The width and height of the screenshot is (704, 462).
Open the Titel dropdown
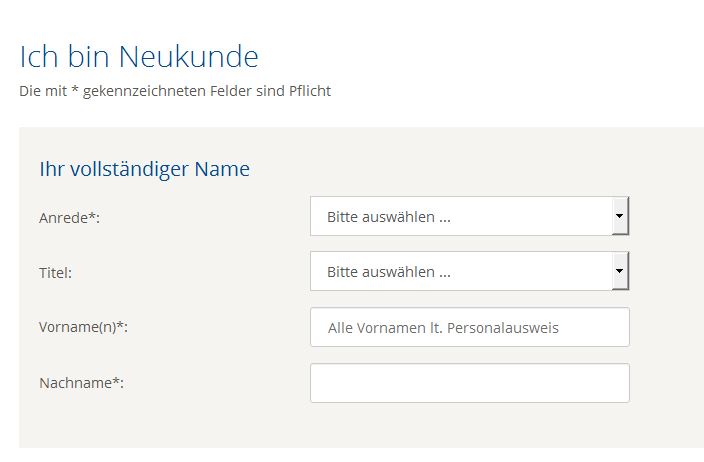coord(470,271)
